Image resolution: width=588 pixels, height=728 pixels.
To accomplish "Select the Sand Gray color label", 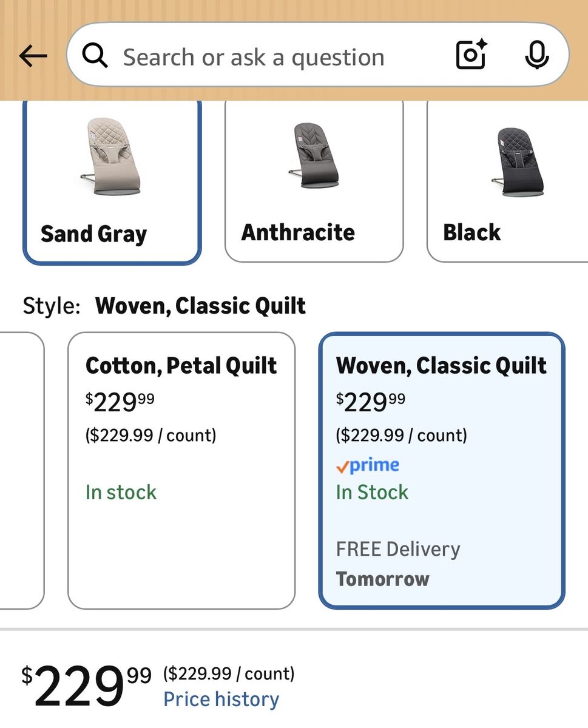I will 94,234.
